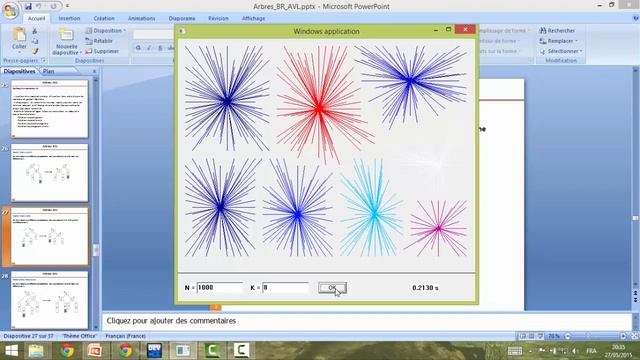Click the Format Painter brush icon
The image size is (640, 360).
[x=35, y=51]
